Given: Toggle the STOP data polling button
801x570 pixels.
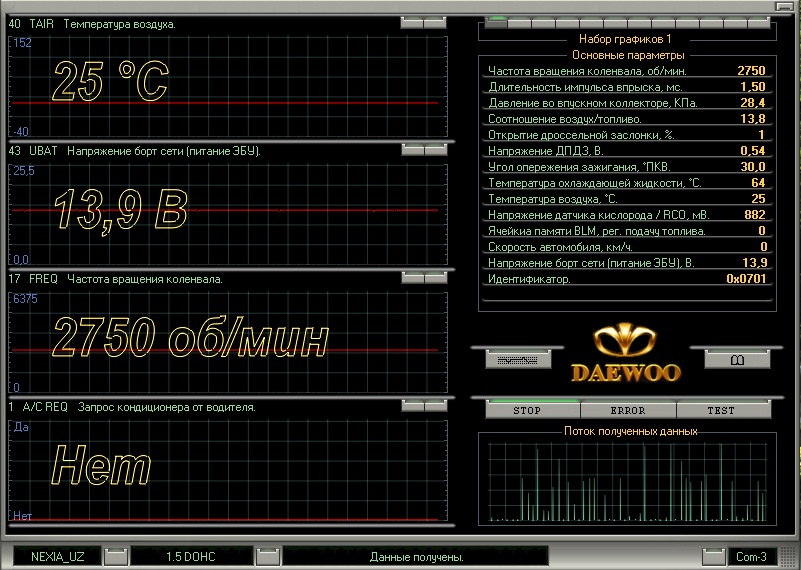Looking at the screenshot, I should (x=526, y=410).
